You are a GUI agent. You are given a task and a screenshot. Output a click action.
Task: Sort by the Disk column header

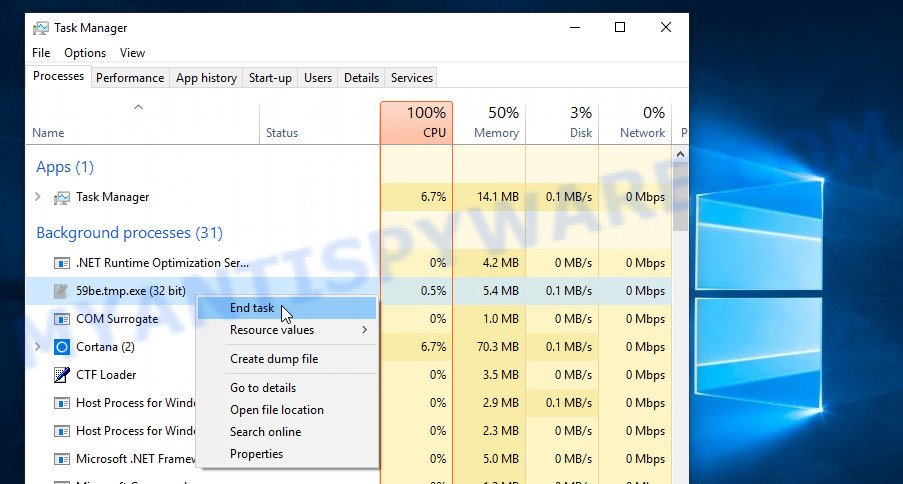tap(562, 123)
